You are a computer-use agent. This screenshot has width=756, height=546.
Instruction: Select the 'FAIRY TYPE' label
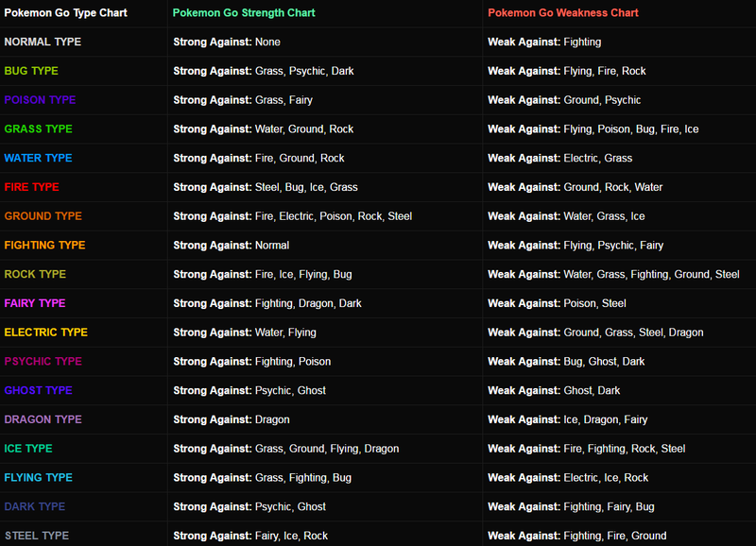click(35, 303)
